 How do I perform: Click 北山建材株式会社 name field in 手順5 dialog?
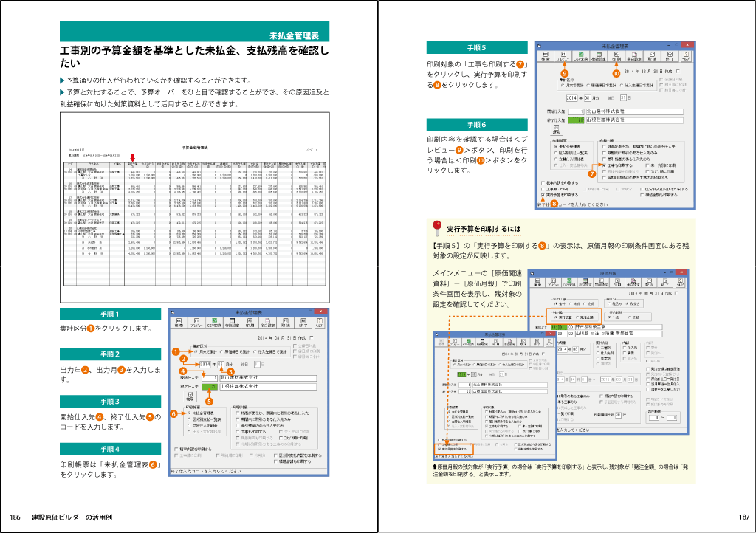click(634, 111)
